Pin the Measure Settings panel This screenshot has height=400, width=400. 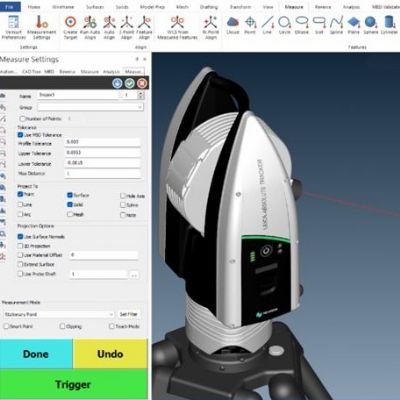click(137, 59)
